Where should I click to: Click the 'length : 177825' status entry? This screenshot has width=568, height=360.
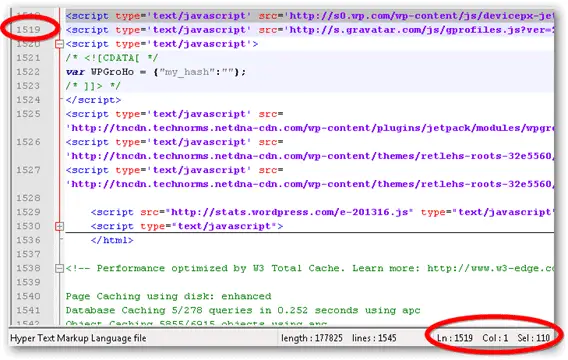(312, 338)
